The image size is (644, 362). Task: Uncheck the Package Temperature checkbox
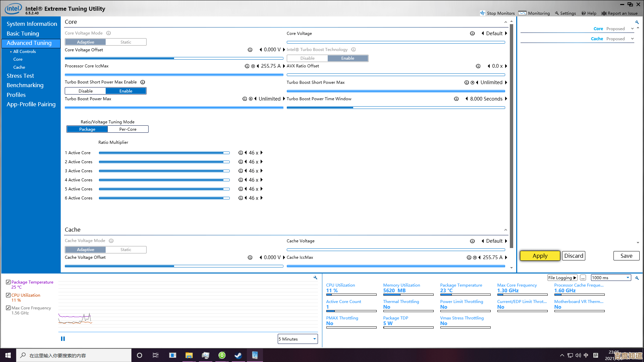(8, 282)
